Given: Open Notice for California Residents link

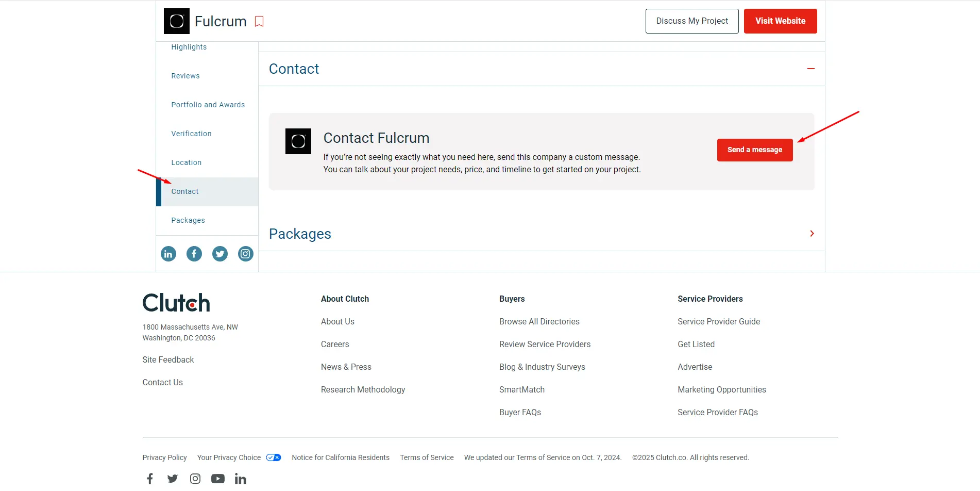Looking at the screenshot, I should pyautogui.click(x=341, y=457).
